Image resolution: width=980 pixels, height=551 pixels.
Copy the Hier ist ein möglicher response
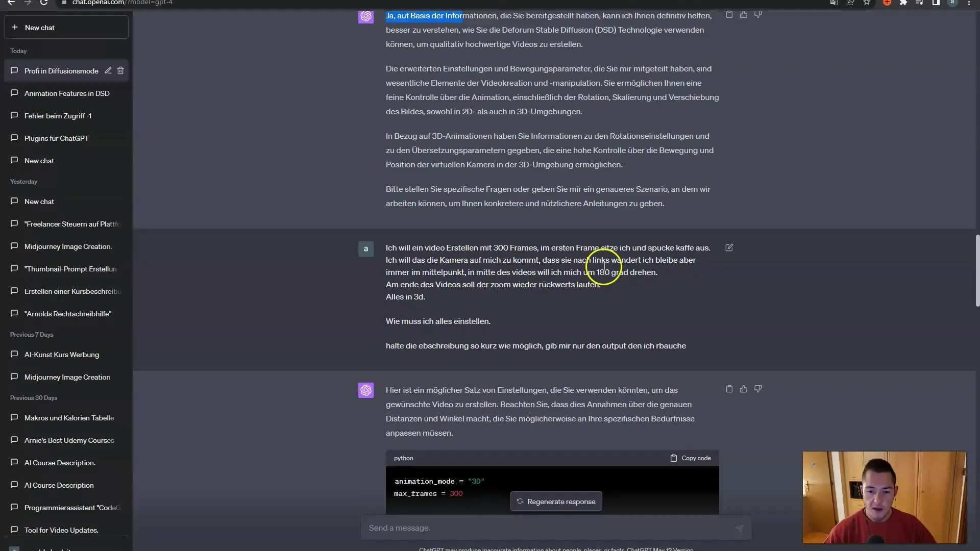[x=729, y=389]
